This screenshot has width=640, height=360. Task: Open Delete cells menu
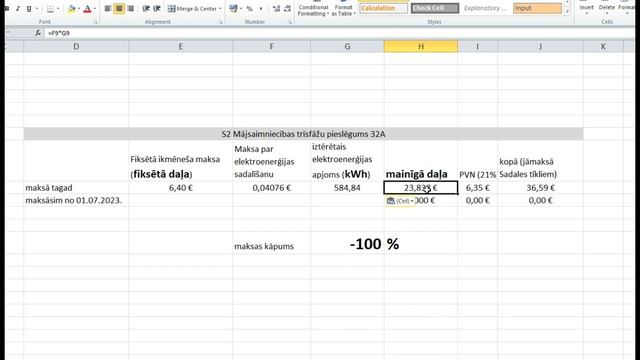point(607,8)
